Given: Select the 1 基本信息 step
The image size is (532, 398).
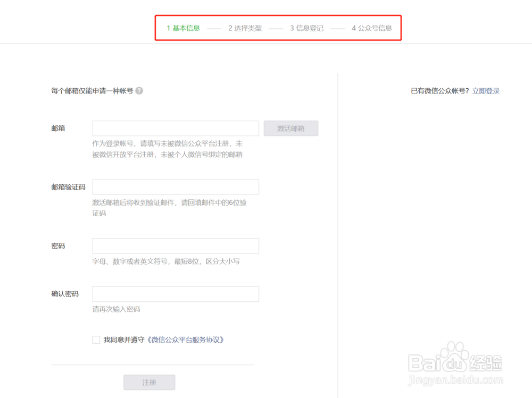Looking at the screenshot, I should pos(183,28).
